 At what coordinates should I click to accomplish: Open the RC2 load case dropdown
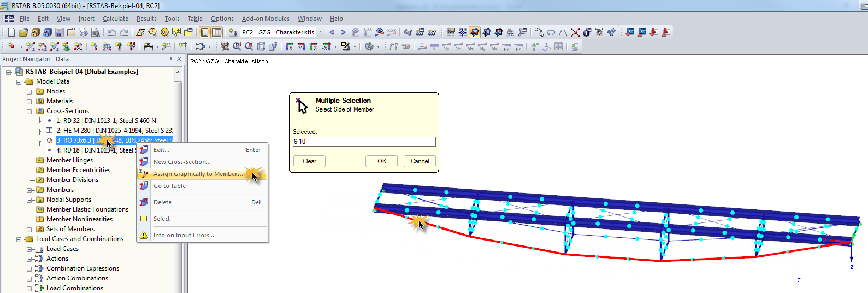coord(321,32)
